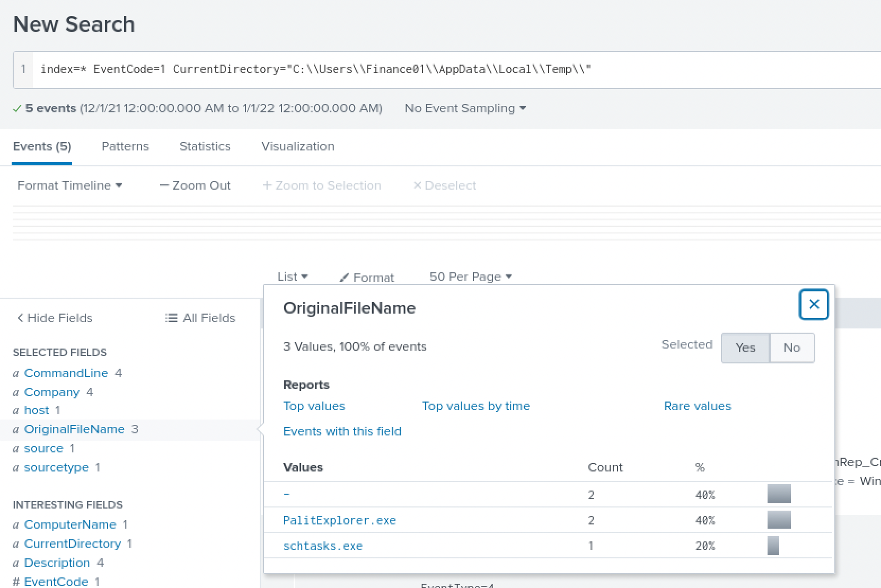The height and width of the screenshot is (588, 881).
Task: Open the 50 Per Page dropdown
Action: tap(470, 277)
